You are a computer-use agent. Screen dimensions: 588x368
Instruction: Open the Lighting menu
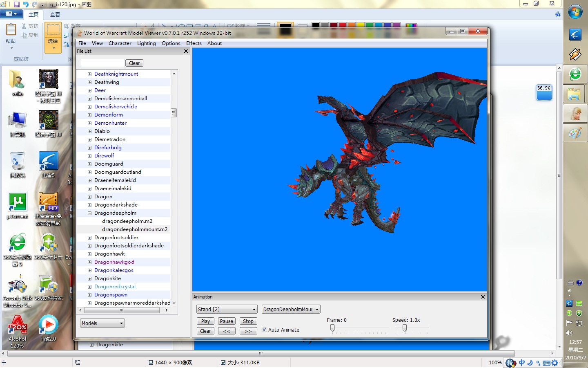(147, 43)
